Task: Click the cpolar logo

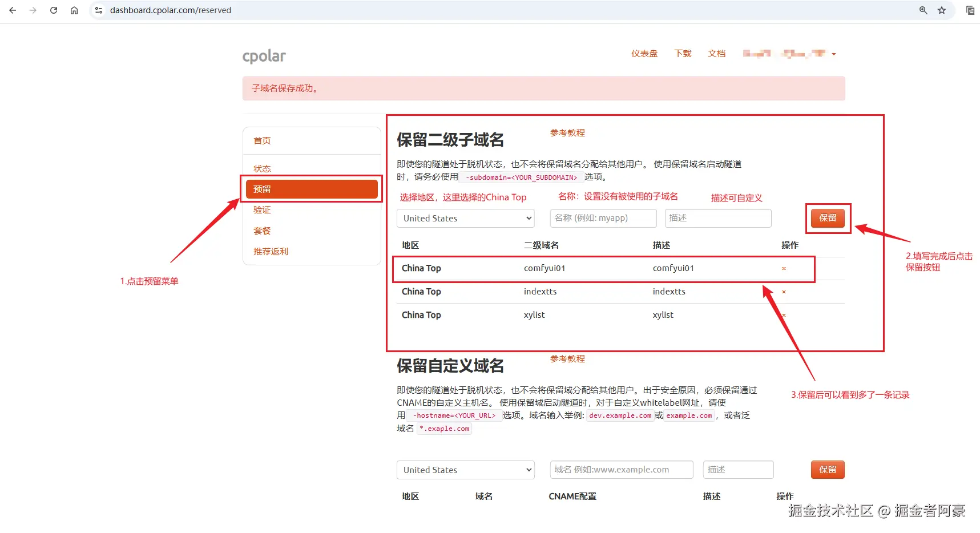Action: pos(264,56)
